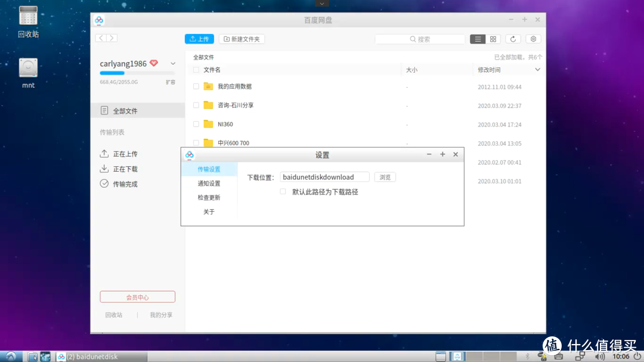Click the download location path field
Screen dimensions: 644x362
point(324,177)
